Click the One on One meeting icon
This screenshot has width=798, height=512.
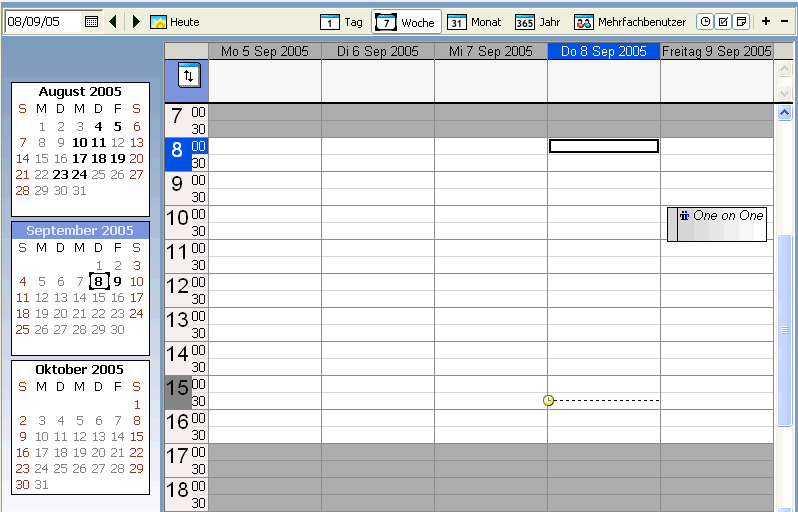[x=685, y=216]
